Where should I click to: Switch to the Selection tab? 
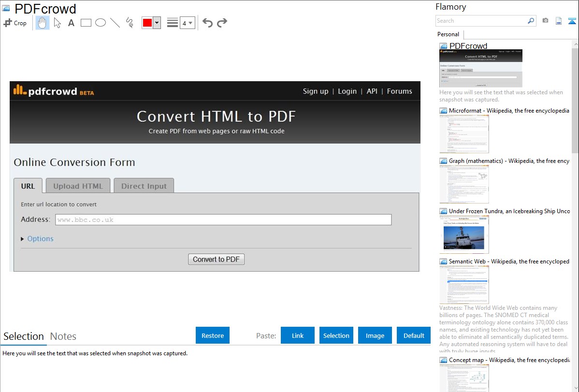[x=24, y=336]
